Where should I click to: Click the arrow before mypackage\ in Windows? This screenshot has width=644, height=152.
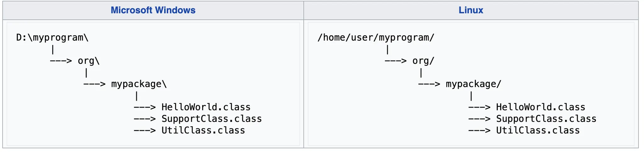pyautogui.click(x=94, y=84)
